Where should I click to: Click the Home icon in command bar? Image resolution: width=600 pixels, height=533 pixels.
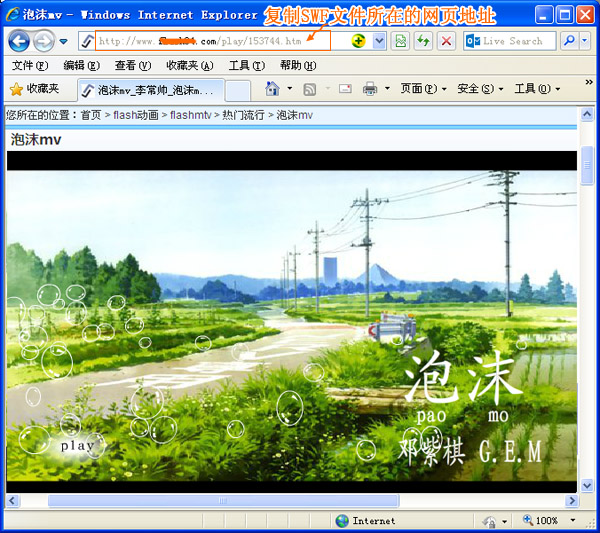(272, 89)
